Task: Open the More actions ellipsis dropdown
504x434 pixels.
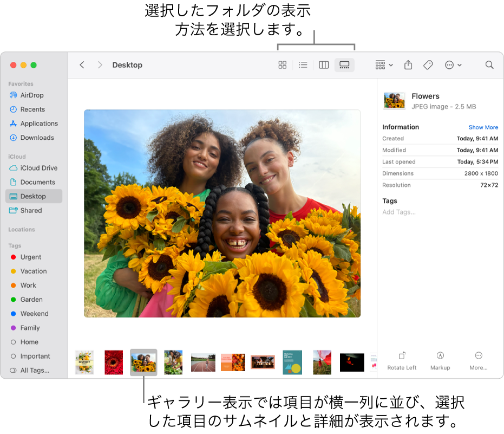Action: pyautogui.click(x=453, y=65)
